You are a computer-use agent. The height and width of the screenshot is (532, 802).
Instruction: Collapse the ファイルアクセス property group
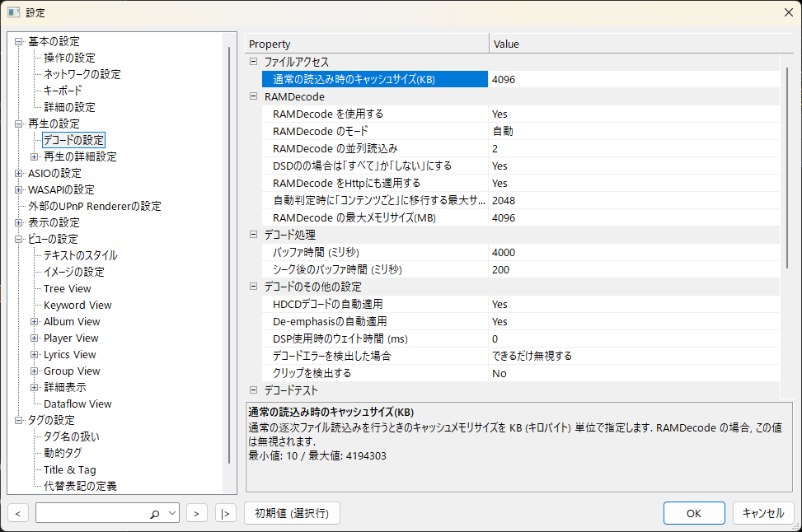coord(253,62)
